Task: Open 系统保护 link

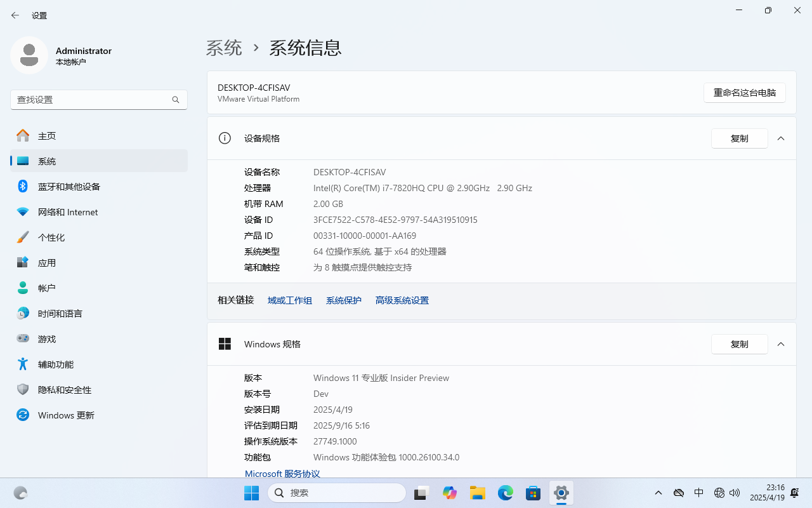Action: coord(344,300)
